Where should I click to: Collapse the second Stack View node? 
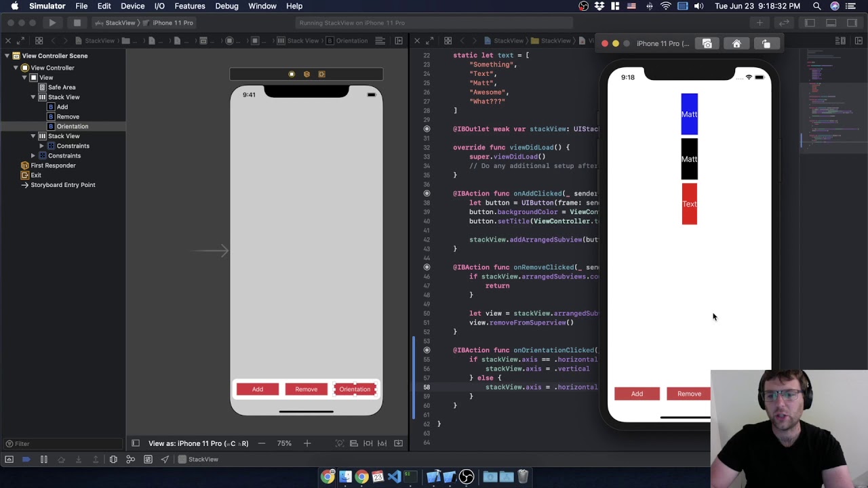(x=33, y=136)
